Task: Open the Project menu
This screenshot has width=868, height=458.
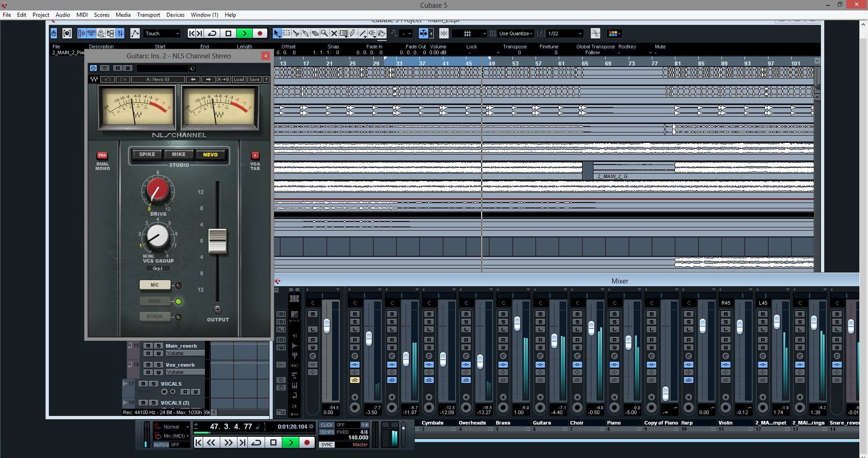Action: [x=41, y=15]
